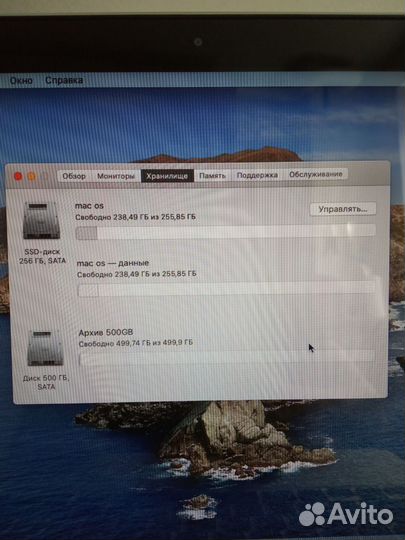
Task: Click the volume name 'mac os — данные'
Action: [x=113, y=263]
